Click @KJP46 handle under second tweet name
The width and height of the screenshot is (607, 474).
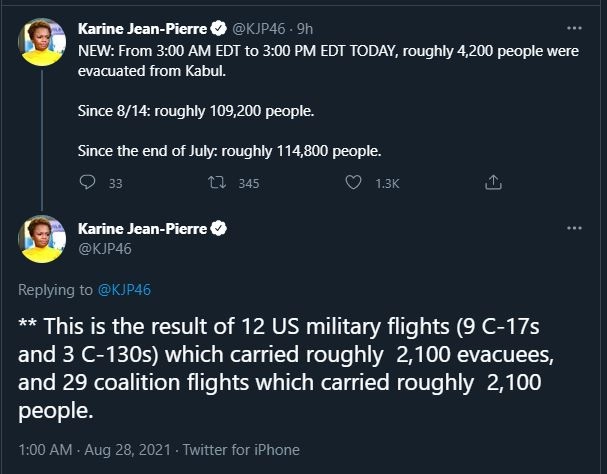point(104,248)
